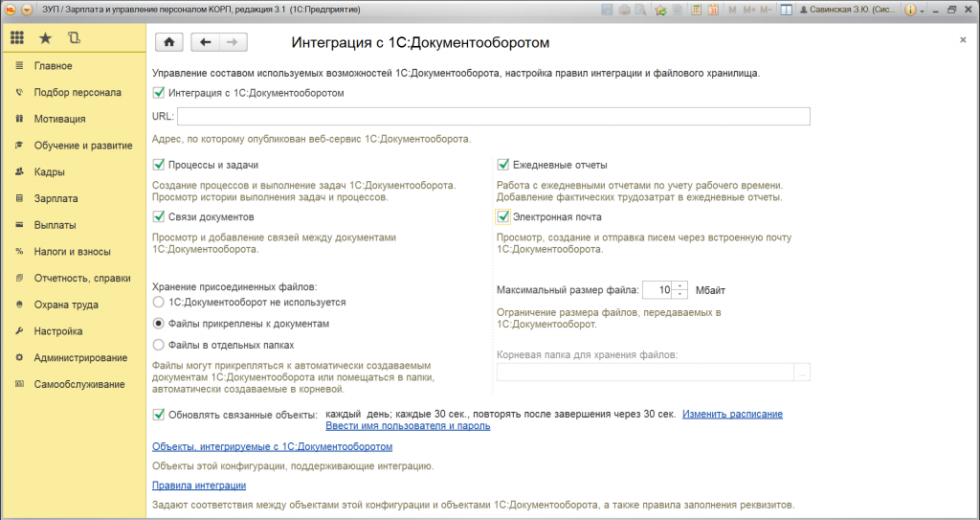Click Изменить расписание link
This screenshot has width=980, height=520.
732,415
